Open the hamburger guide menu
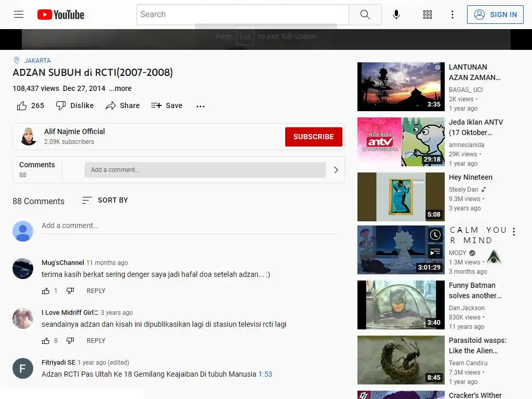532x399 pixels. click(19, 14)
